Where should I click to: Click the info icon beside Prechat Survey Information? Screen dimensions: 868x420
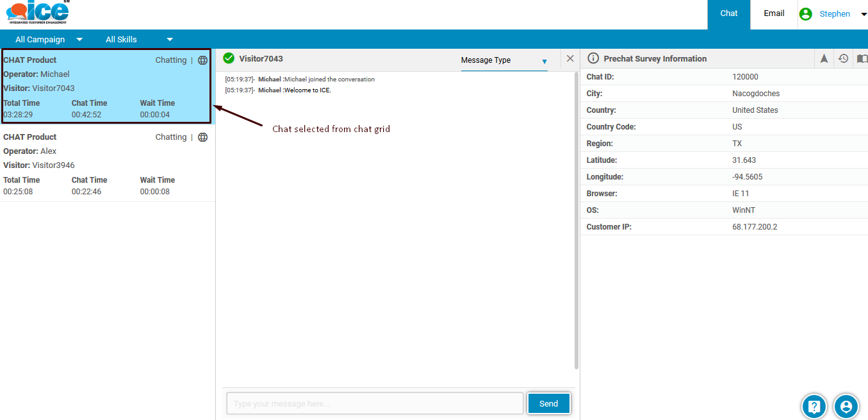tap(593, 58)
